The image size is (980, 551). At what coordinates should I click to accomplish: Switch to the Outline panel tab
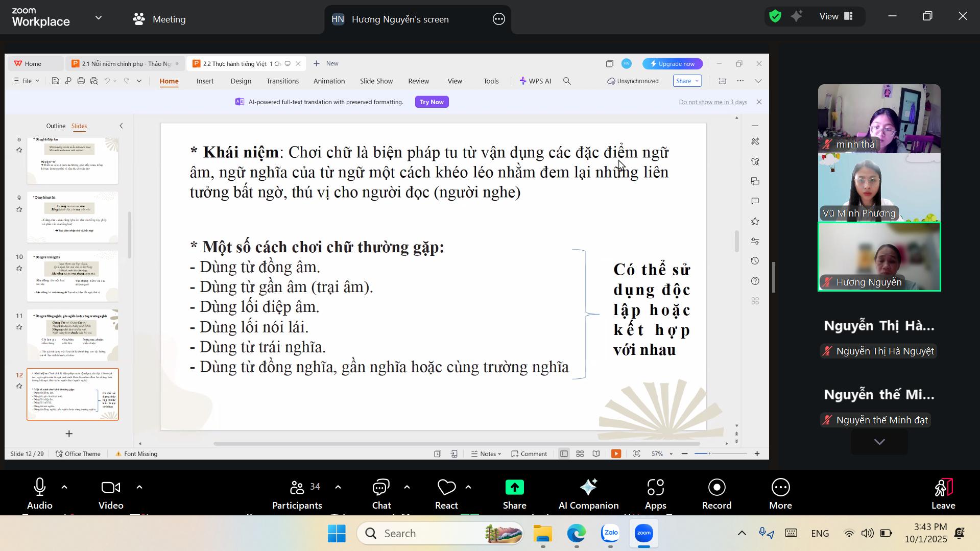point(56,126)
